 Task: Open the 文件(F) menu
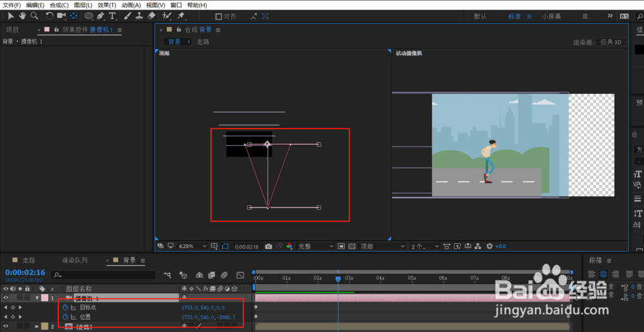12,5
